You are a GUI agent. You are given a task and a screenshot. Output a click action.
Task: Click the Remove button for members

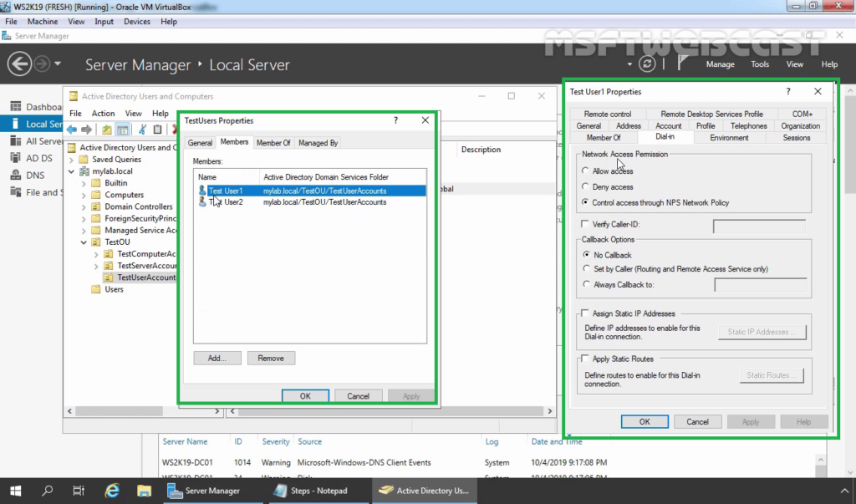click(271, 359)
